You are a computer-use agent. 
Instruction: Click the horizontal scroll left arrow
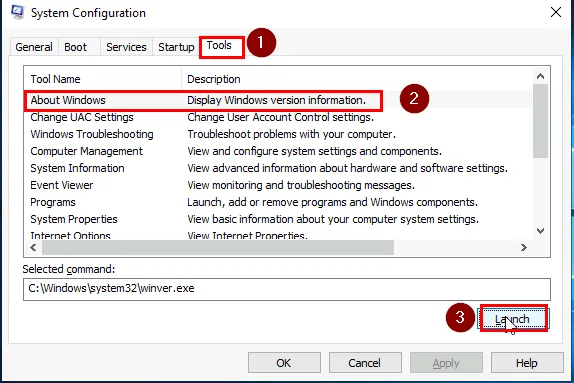(x=33, y=248)
